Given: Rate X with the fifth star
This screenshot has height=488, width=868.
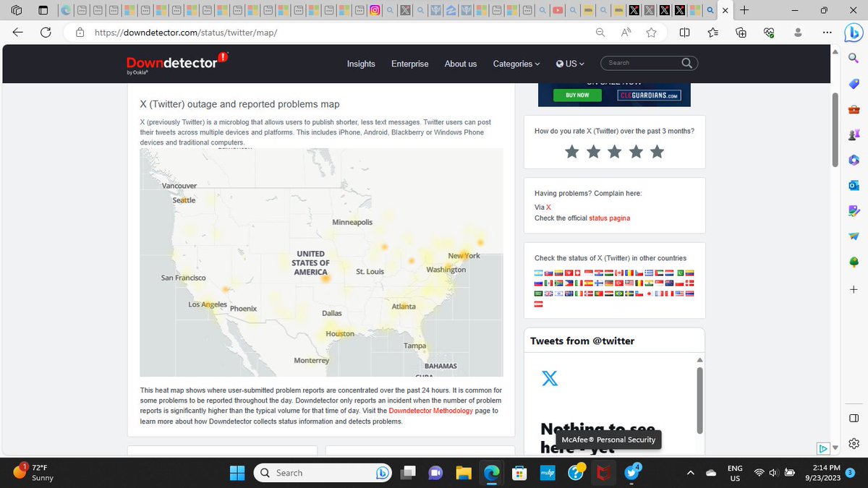Looking at the screenshot, I should (657, 152).
